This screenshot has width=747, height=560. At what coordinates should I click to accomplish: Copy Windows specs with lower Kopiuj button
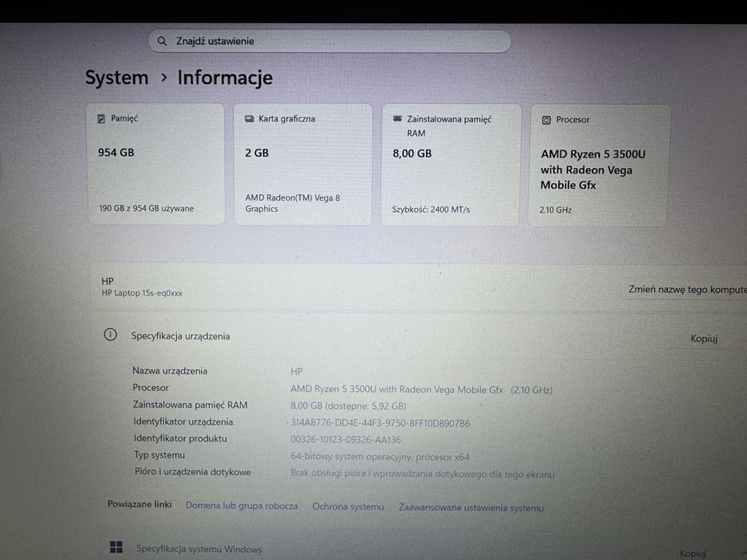pyautogui.click(x=693, y=554)
